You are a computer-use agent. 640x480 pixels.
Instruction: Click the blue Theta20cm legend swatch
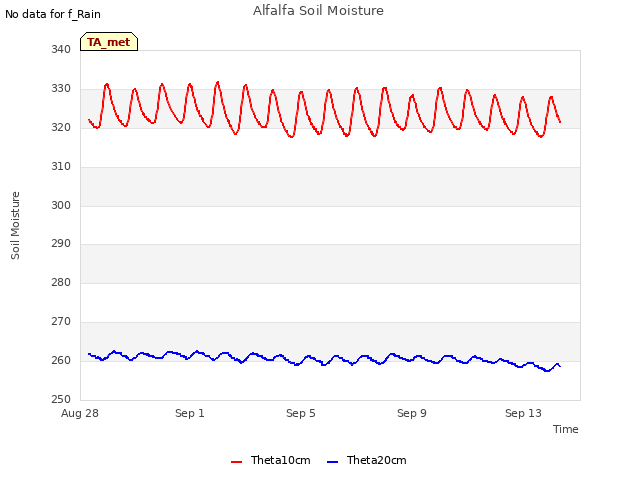[x=332, y=462]
